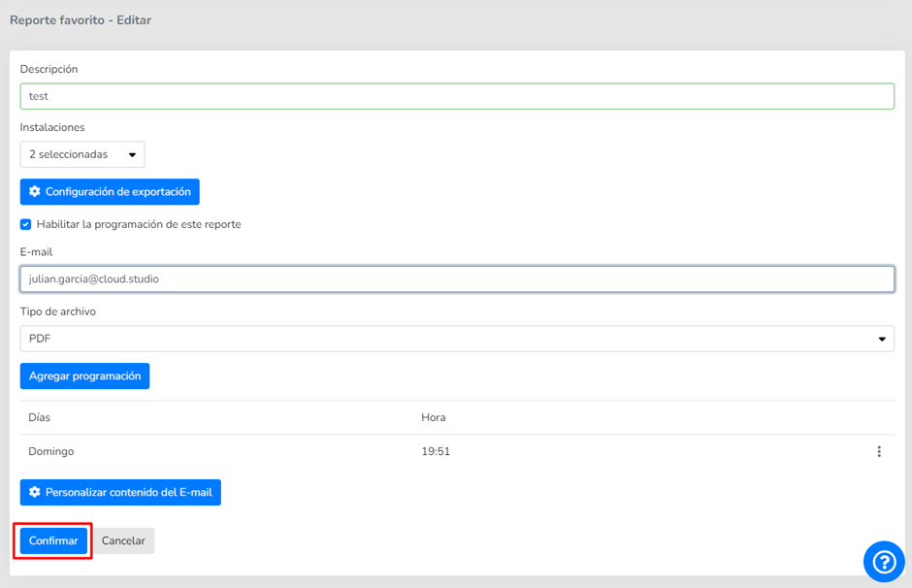Toggle Habilitar la programación checkbox
The image size is (912, 588).
[26, 224]
